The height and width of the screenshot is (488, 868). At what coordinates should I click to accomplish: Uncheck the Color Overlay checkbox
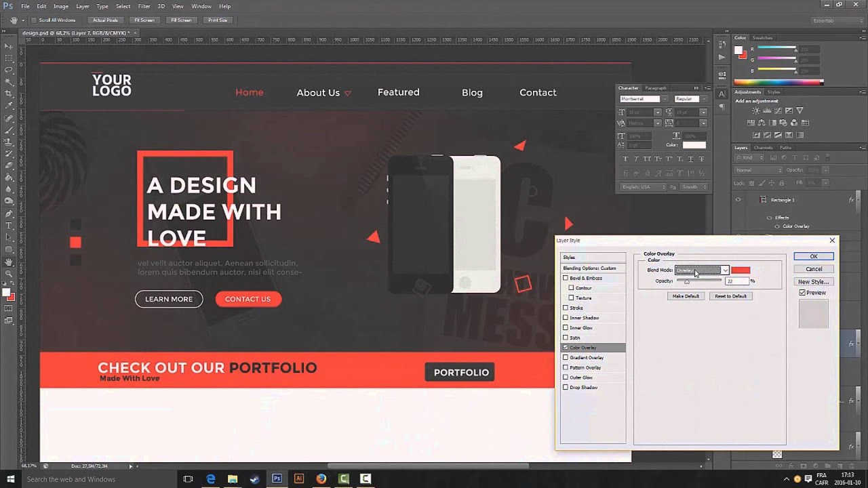[566, 348]
